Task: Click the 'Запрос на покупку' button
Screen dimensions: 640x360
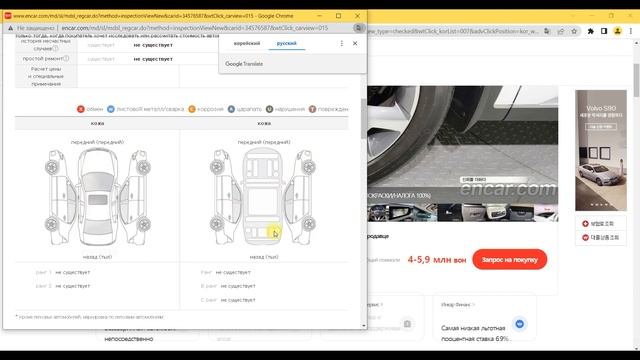Action: point(509,260)
